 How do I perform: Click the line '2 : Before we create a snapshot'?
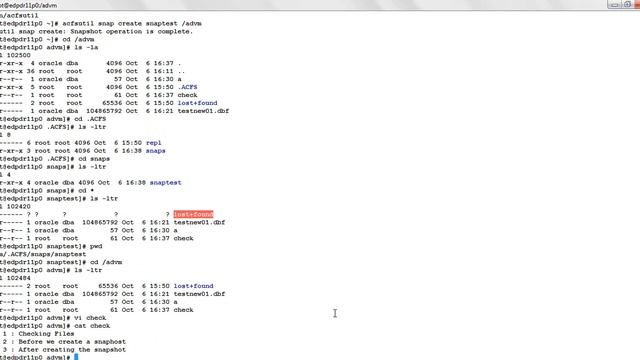coord(64,342)
